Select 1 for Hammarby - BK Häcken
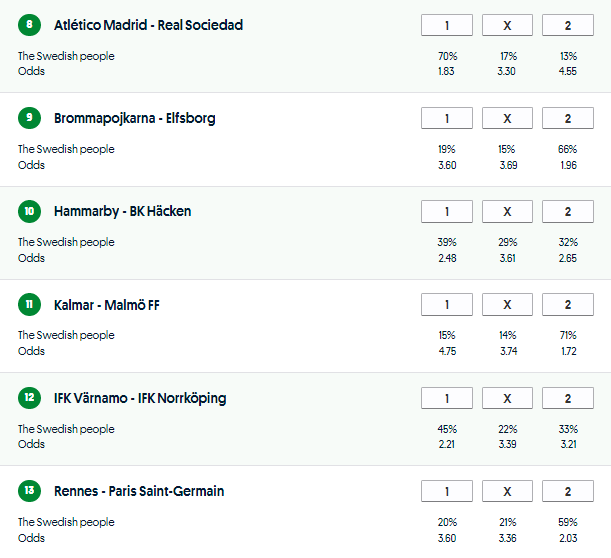 (447, 211)
